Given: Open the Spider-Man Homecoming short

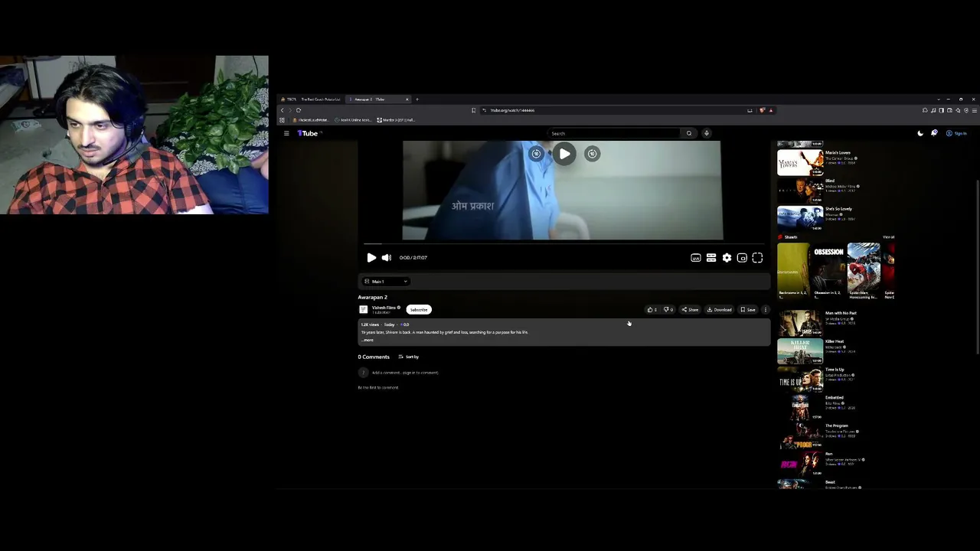Looking at the screenshot, I should [x=864, y=271].
